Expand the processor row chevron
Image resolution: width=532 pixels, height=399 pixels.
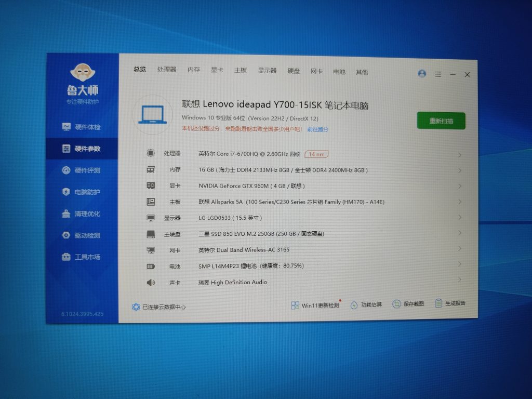460,155
